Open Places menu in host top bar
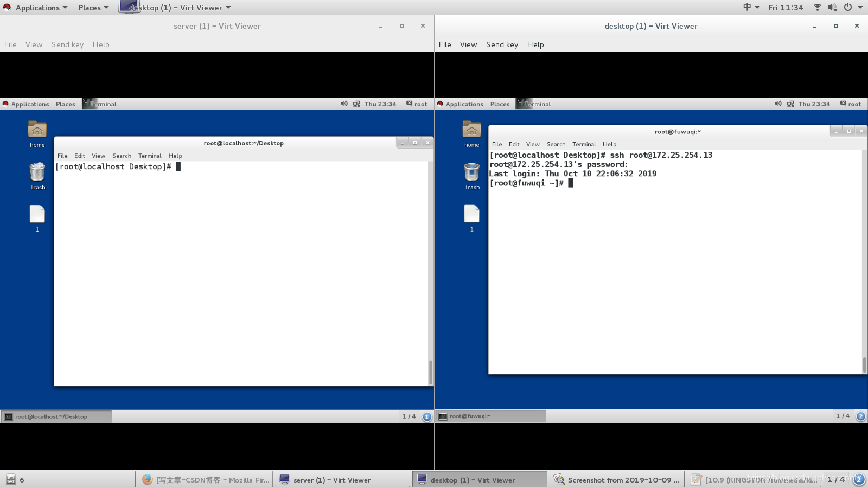The image size is (868, 488). pos(93,8)
